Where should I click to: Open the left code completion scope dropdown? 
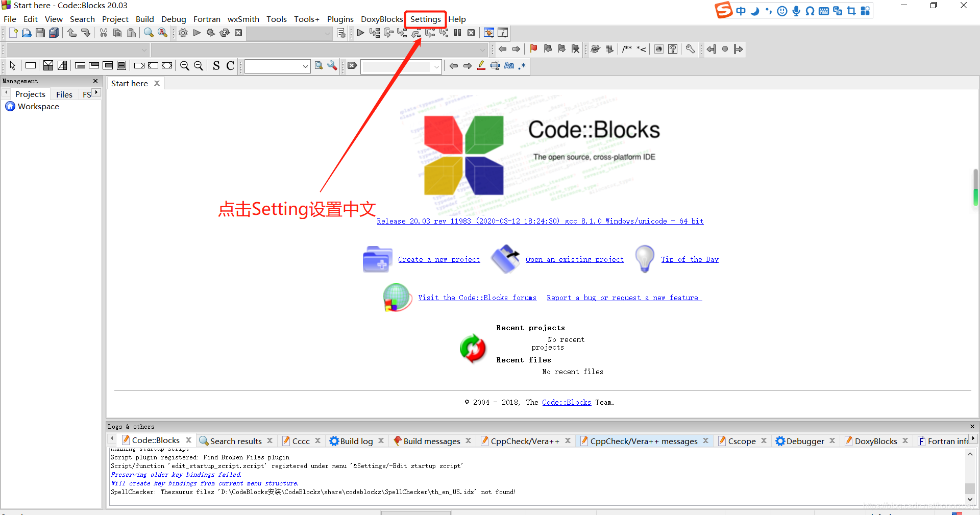pyautogui.click(x=78, y=50)
